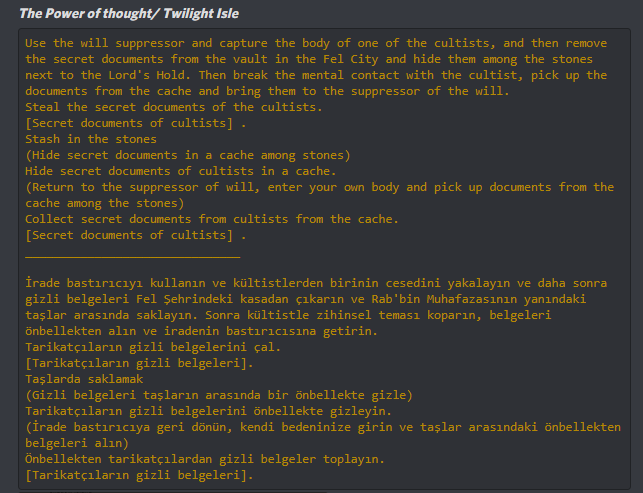Click the 'Stash in the stones' line
643x493 pixels.
pyautogui.click(x=91, y=139)
